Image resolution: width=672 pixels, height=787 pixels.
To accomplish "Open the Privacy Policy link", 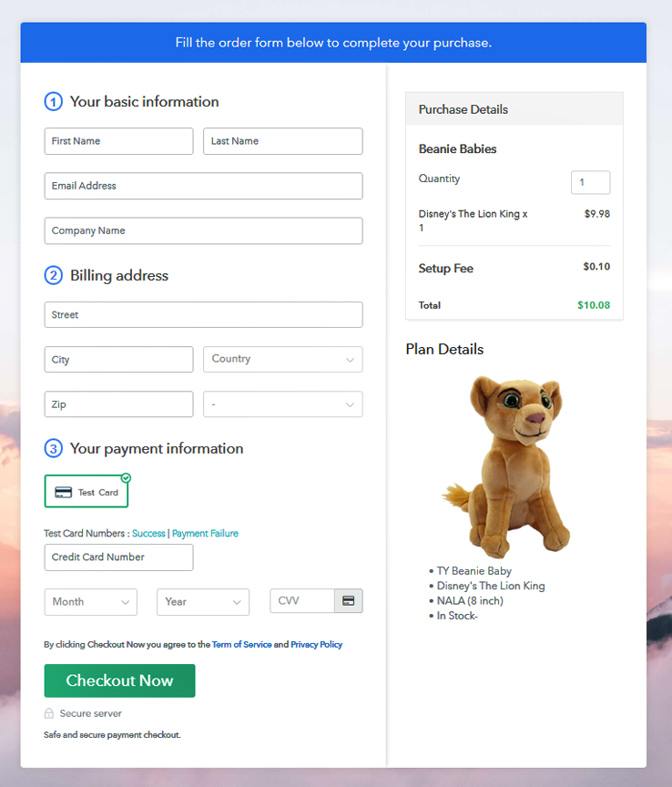I will click(x=317, y=645).
